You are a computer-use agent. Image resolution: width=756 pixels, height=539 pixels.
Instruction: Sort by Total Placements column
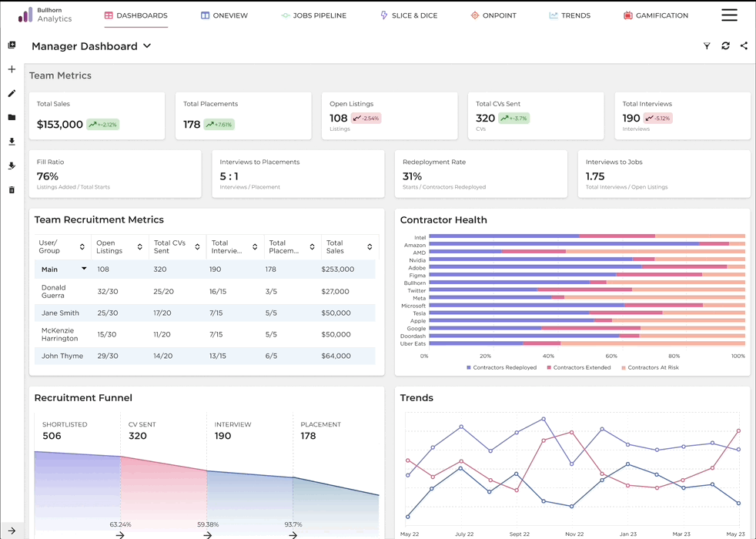312,247
